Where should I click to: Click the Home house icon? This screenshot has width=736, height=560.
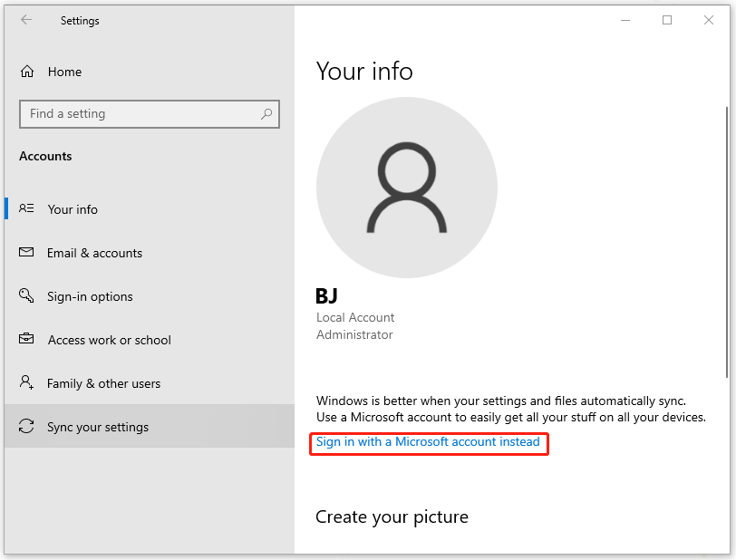click(27, 72)
